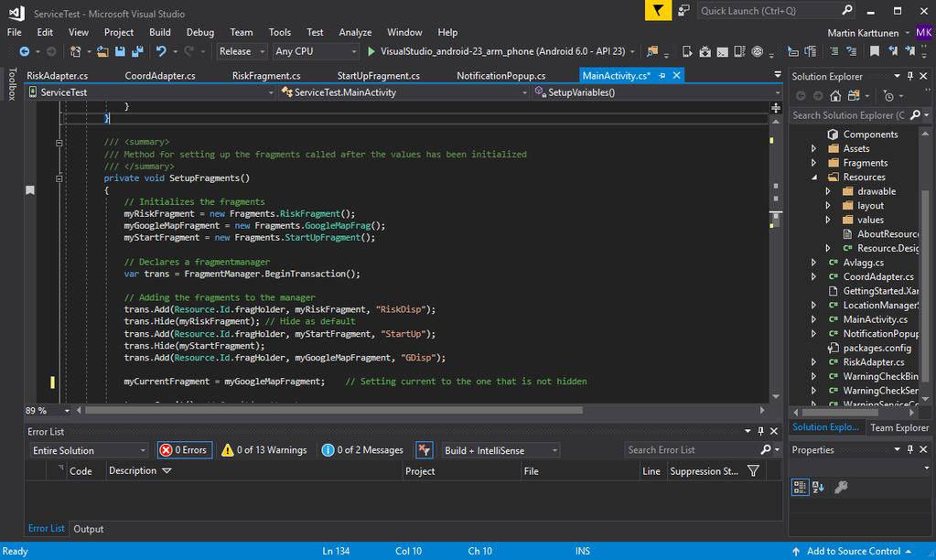
Task: Click the Open File folder icon
Action: [102, 51]
